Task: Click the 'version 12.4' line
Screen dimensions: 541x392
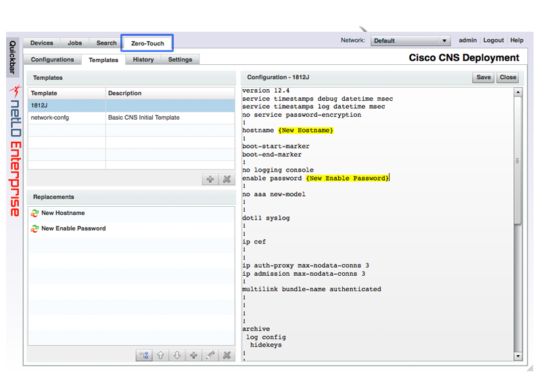Action: (266, 91)
